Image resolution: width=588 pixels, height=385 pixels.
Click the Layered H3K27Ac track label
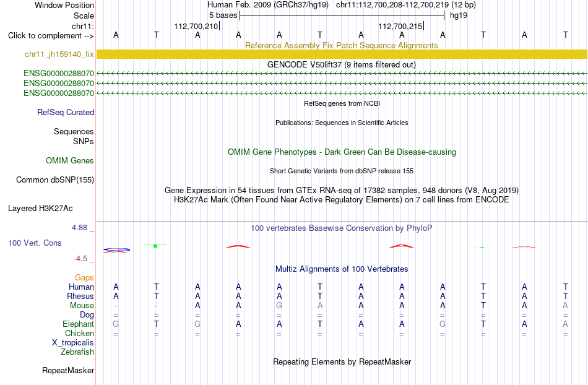click(40, 208)
